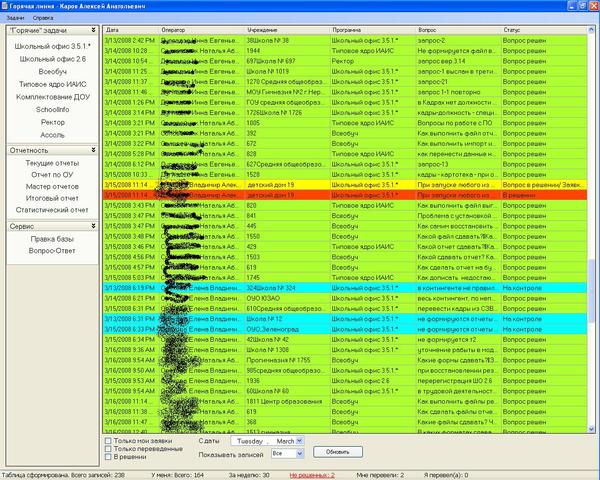Screen dimensions: 600x480
Task: Open the Задачи menu
Action: [x=15, y=18]
